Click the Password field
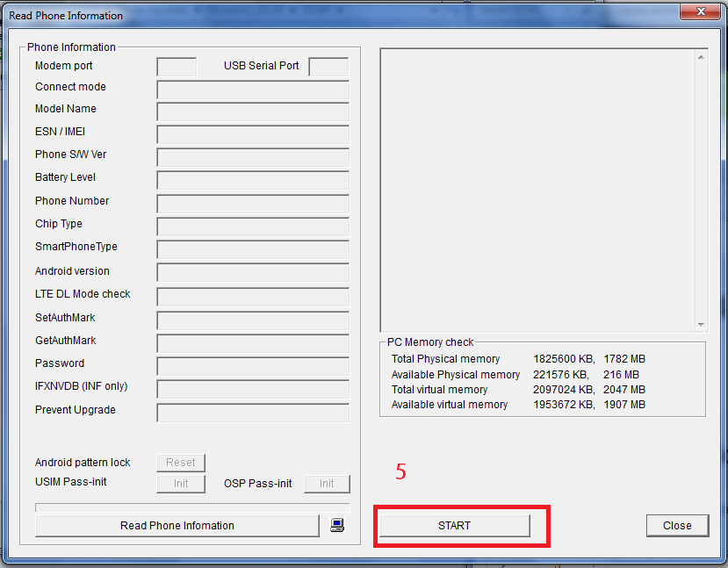 coord(253,365)
